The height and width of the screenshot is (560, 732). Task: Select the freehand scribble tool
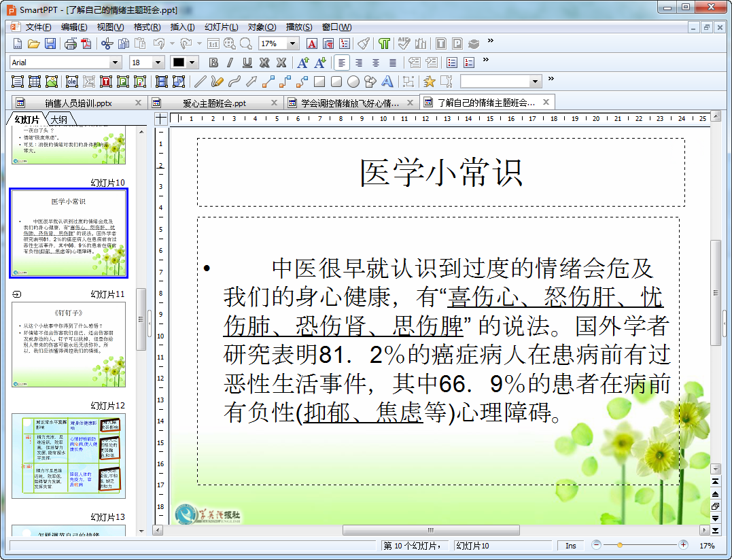pos(217,82)
